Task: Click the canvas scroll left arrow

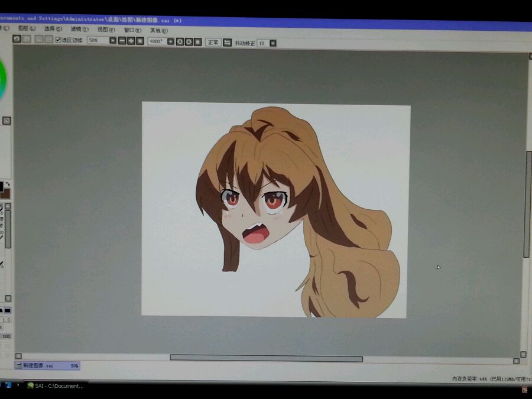Action: [x=18, y=356]
